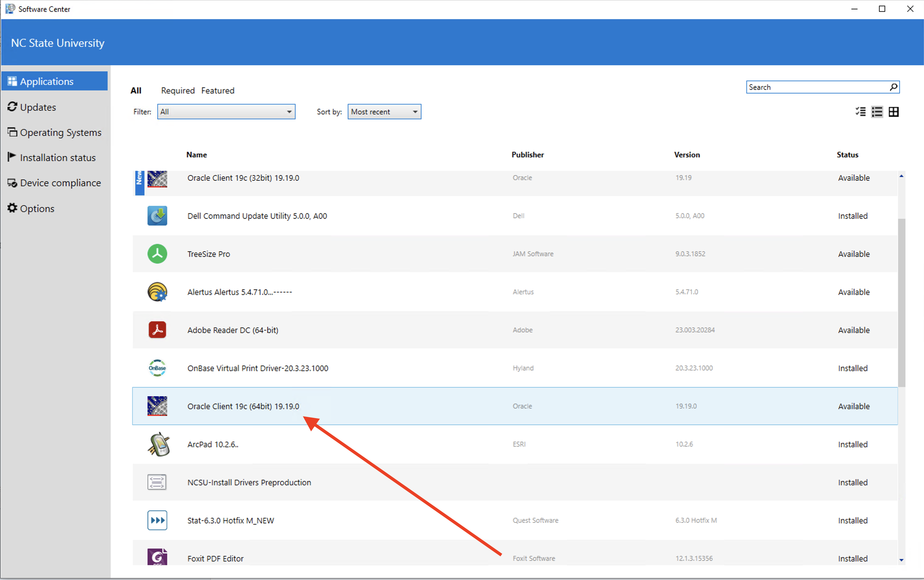
Task: Open the Filter dropdown
Action: pos(226,112)
